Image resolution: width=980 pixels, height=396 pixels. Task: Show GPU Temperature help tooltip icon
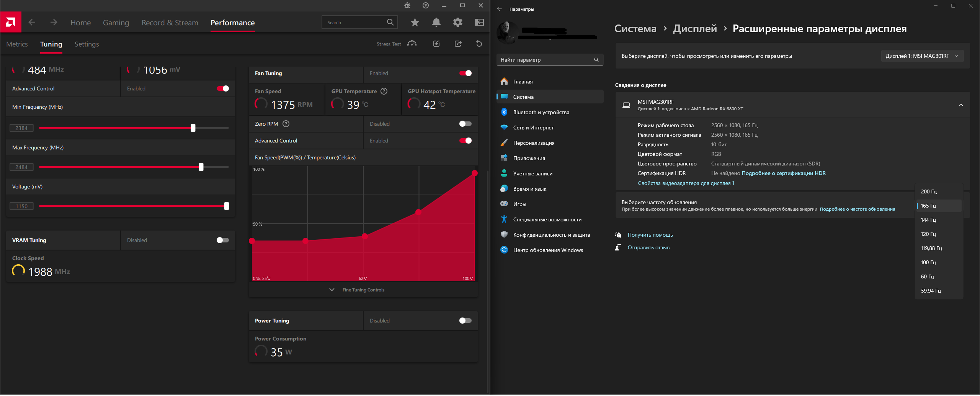(384, 91)
